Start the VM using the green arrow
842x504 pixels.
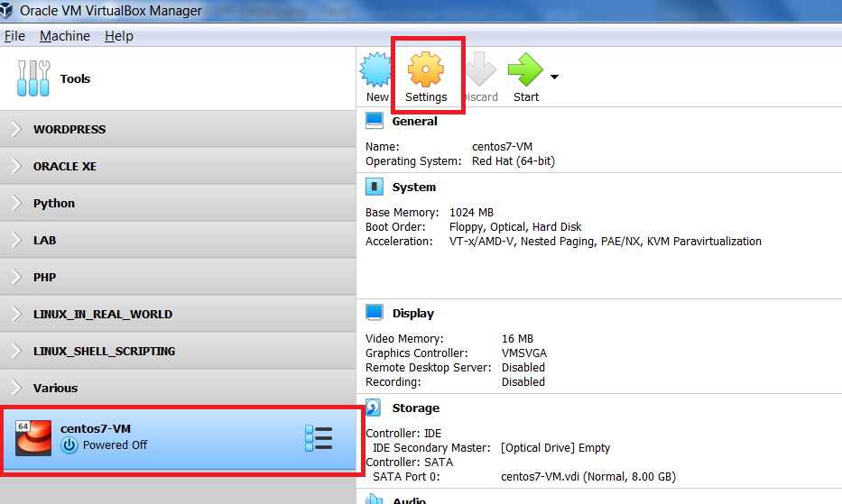525,70
